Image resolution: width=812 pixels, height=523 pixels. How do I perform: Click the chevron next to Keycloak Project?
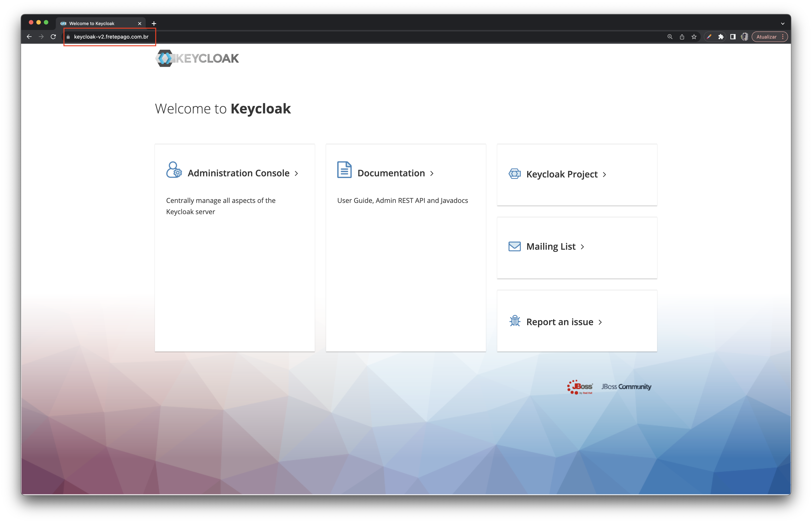click(605, 175)
